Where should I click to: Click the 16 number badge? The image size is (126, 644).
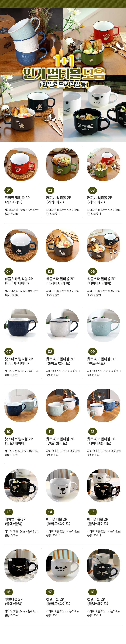[8, 592]
